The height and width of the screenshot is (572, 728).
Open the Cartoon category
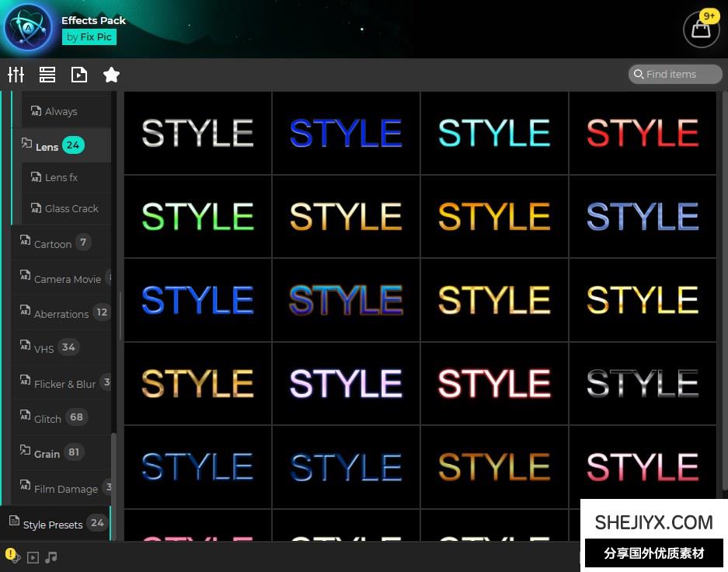[x=52, y=243]
